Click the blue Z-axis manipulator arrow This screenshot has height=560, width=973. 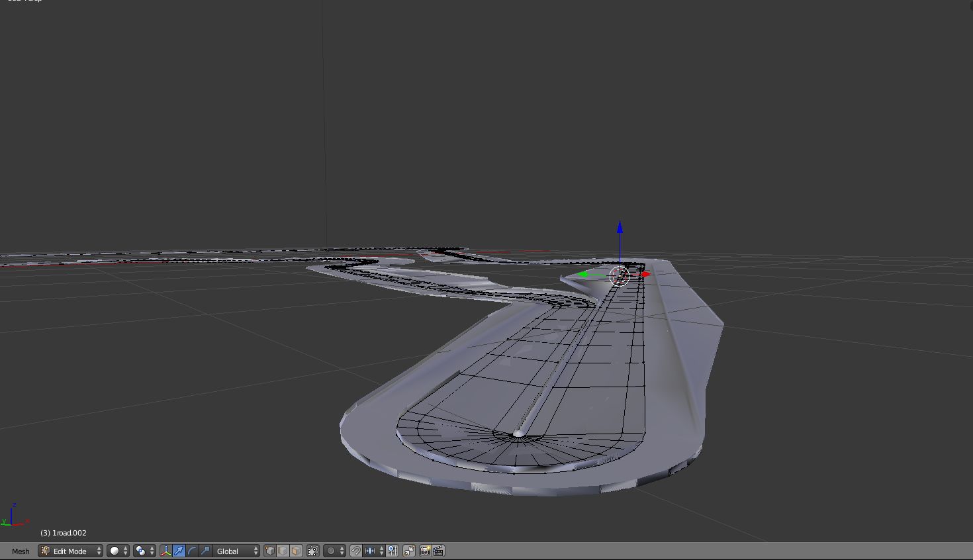coord(620,227)
